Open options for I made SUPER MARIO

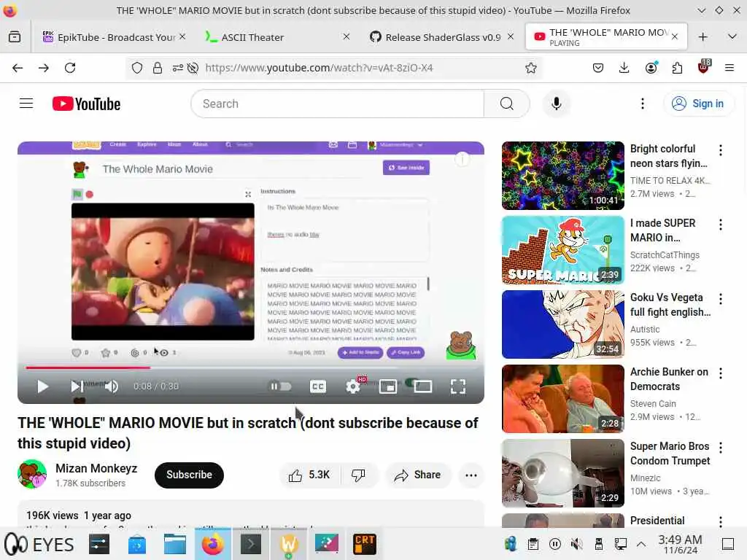point(720,225)
